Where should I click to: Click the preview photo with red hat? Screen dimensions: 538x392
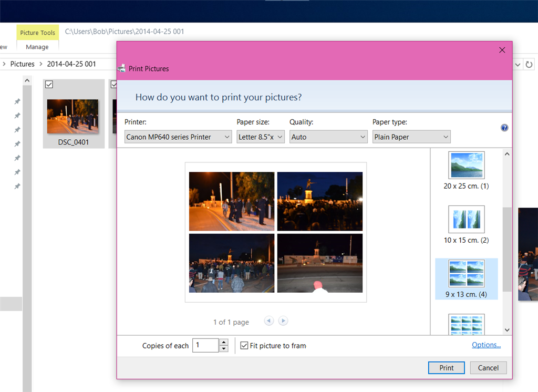click(320, 263)
